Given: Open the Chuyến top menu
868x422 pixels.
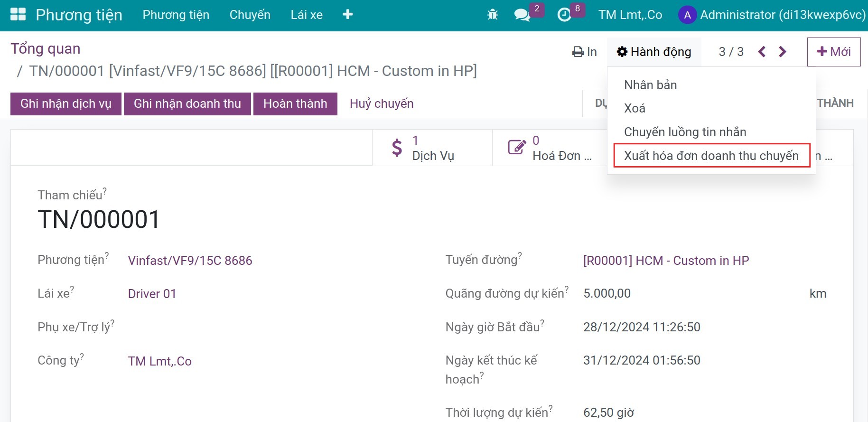Looking at the screenshot, I should 250,15.
